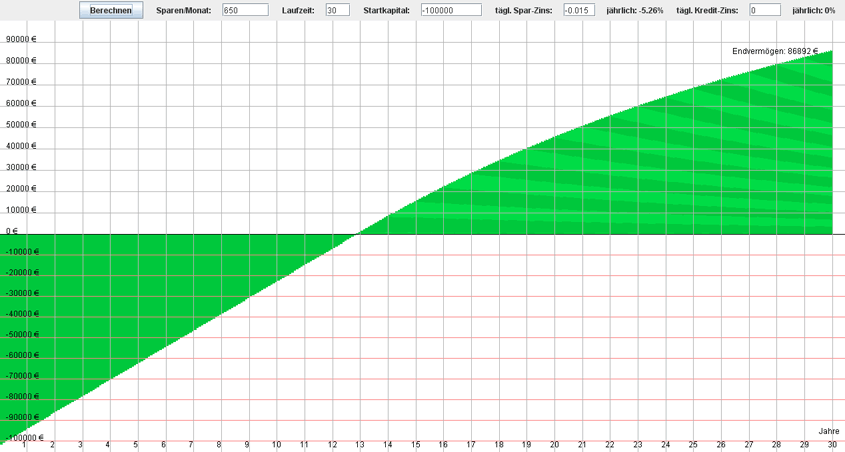Select the Startkapital field with -100000
845x452 pixels.
tap(450, 10)
